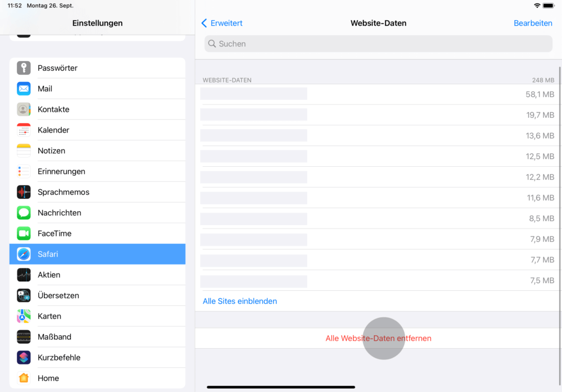This screenshot has height=392, width=562.
Task: Tap Bearbeiten to edit website data
Action: [533, 23]
